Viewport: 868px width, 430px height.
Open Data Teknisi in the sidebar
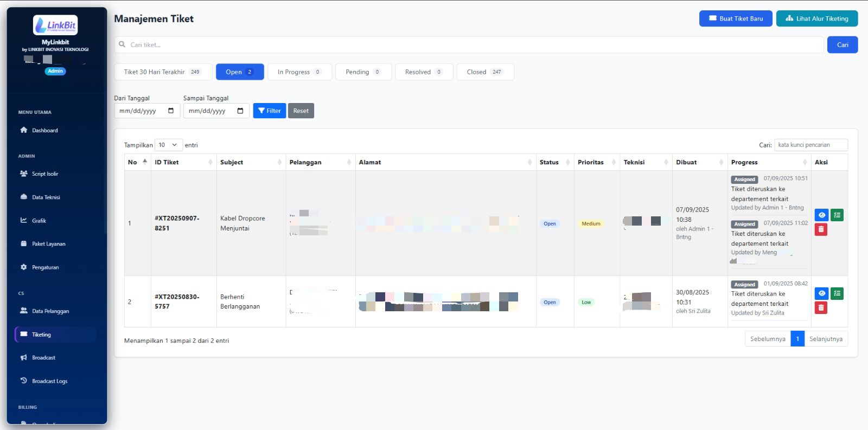click(46, 197)
